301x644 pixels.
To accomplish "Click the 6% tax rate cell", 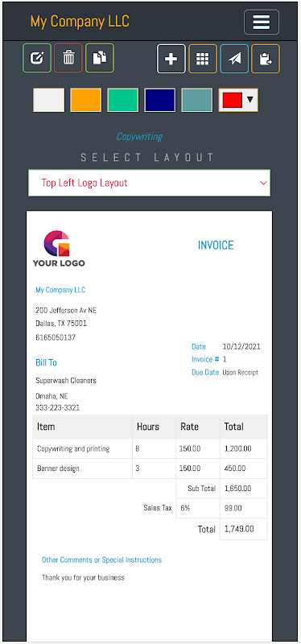I will (198, 508).
